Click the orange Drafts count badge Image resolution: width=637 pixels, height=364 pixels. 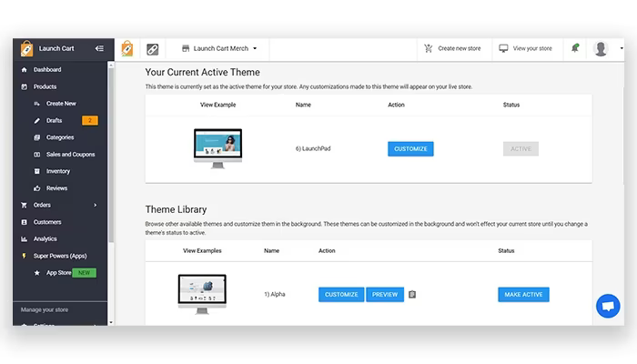pos(90,120)
